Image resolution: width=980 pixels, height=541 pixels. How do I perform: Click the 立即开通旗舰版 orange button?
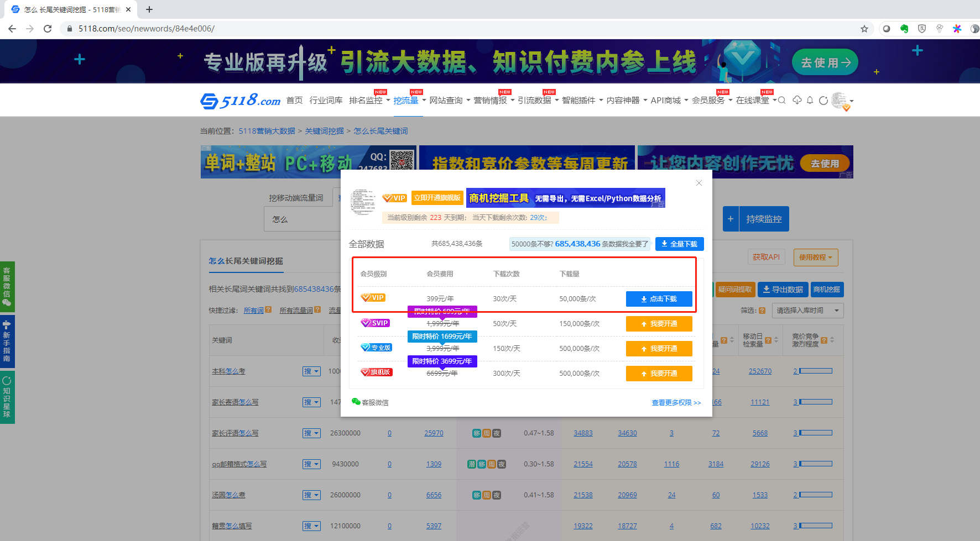pyautogui.click(x=437, y=198)
